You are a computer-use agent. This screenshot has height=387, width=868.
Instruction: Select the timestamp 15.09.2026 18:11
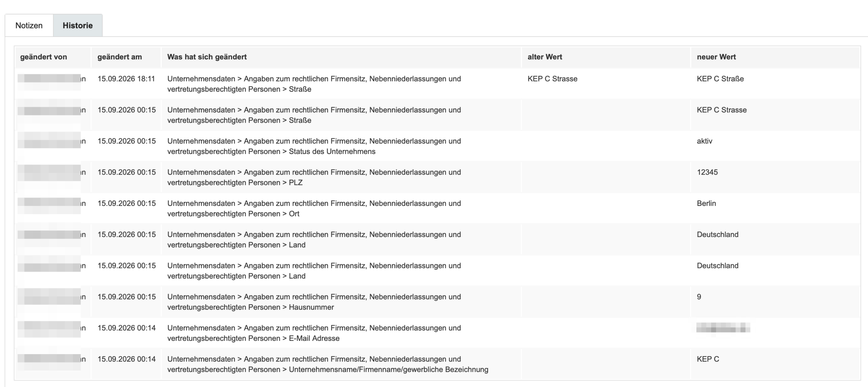(x=126, y=79)
